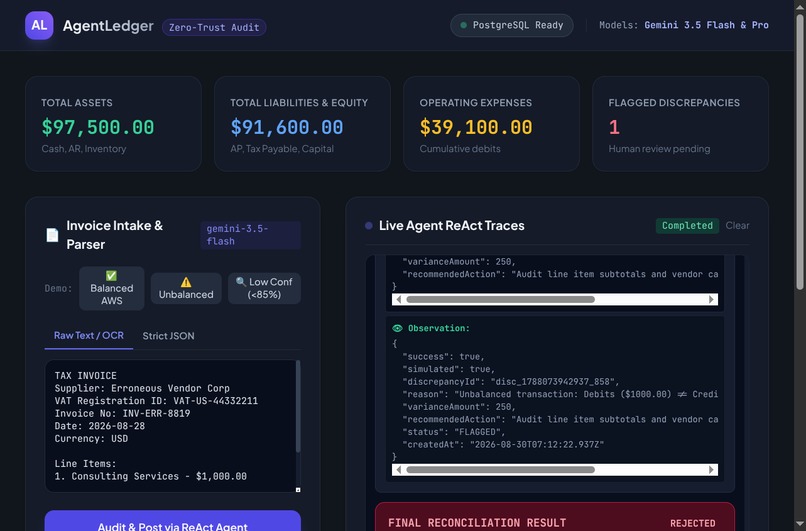Click right arrow of upper trace scrollbar

click(x=711, y=299)
